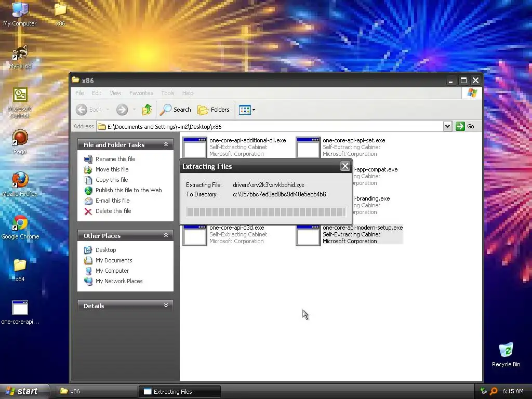Viewport: 532px width, 399px height.
Task: Click Move this file
Action: click(106, 169)
